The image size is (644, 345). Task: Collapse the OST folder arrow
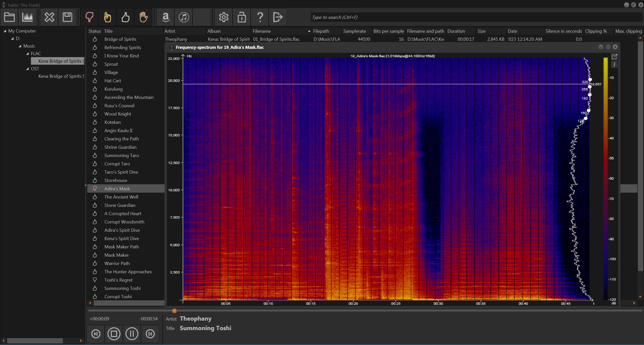(28, 69)
